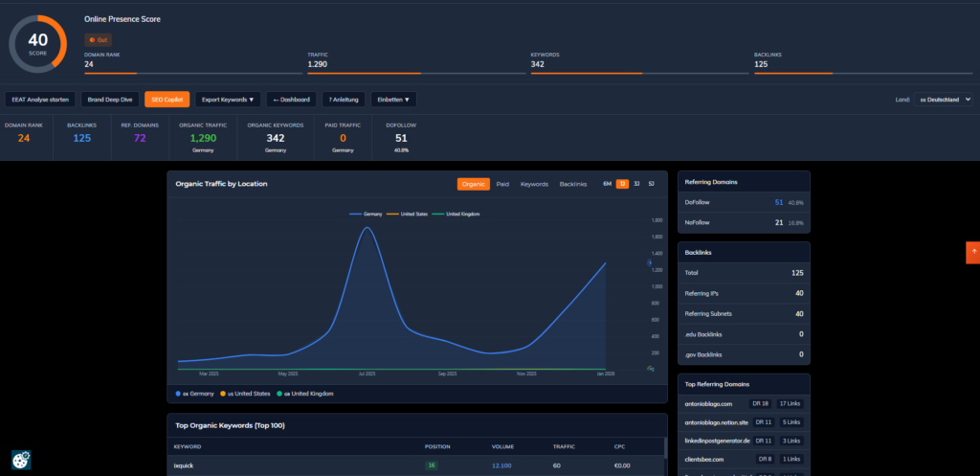Expand the Einbetten dropdown
Viewport: 980px width, 476px height.
tap(393, 99)
